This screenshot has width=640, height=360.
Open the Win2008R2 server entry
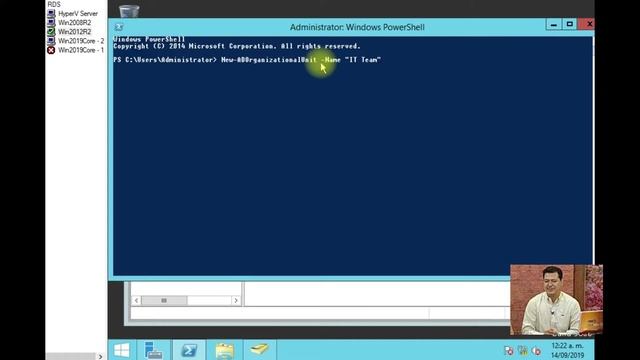pos(75,22)
